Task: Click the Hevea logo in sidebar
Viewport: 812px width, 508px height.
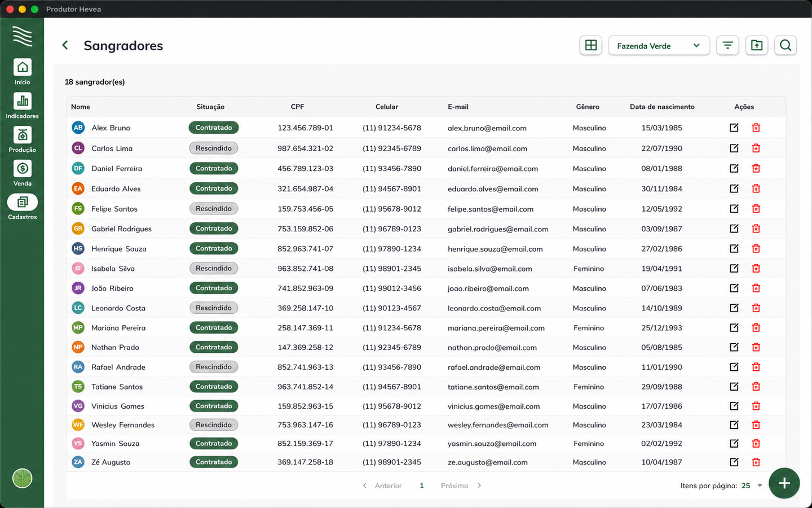Action: 23,36
